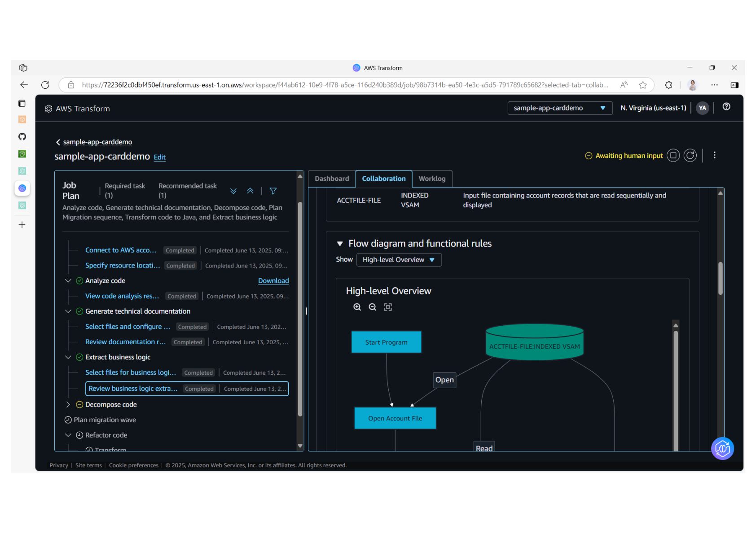Click the Job Plan scrollbar down arrow

(x=300, y=446)
